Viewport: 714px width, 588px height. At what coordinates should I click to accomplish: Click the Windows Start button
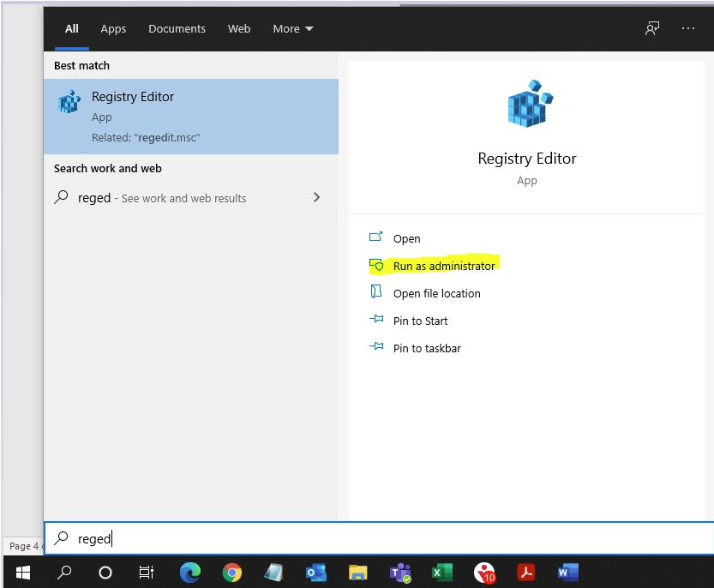pyautogui.click(x=23, y=572)
